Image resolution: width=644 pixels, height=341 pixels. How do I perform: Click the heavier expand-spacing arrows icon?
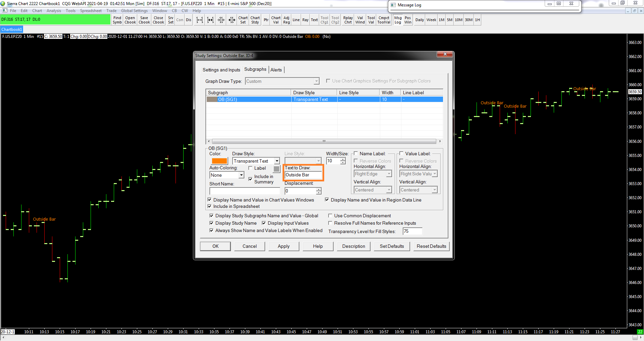pos(210,20)
